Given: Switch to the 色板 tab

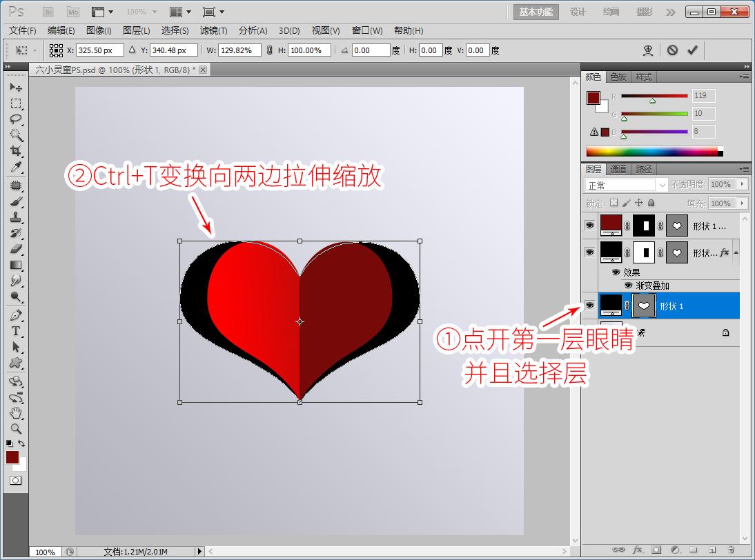Looking at the screenshot, I should pos(618,77).
